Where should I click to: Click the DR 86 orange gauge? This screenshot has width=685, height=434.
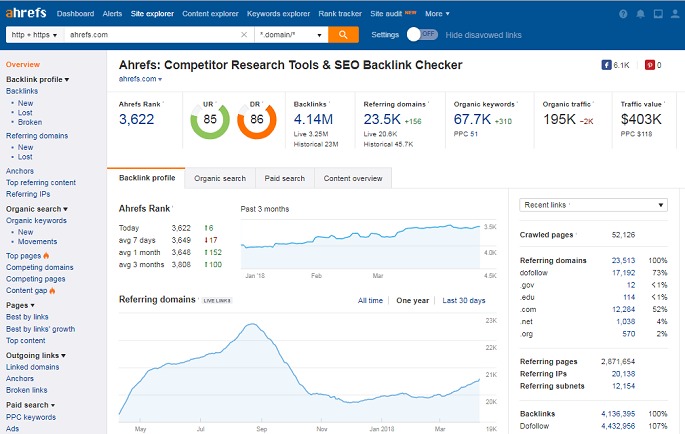coord(257,120)
